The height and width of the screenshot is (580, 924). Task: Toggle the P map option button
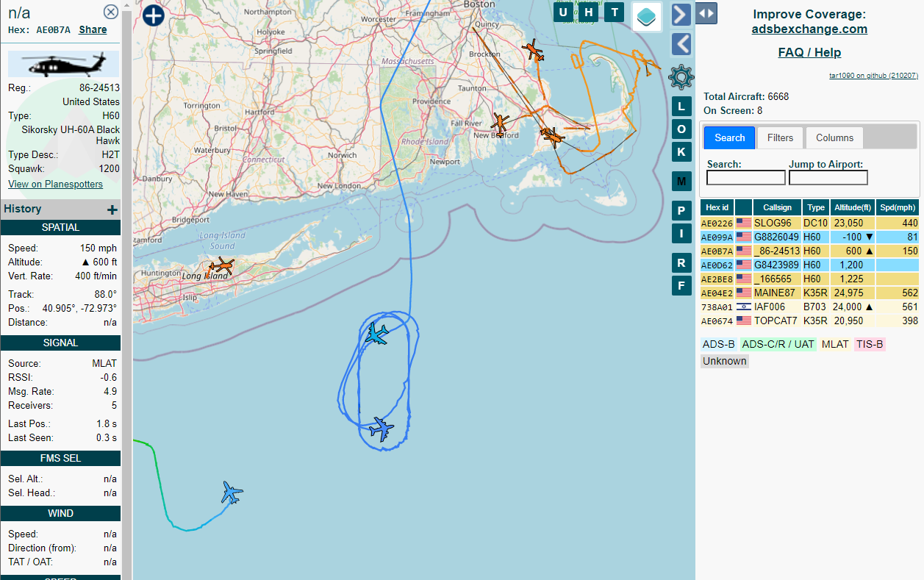(681, 211)
